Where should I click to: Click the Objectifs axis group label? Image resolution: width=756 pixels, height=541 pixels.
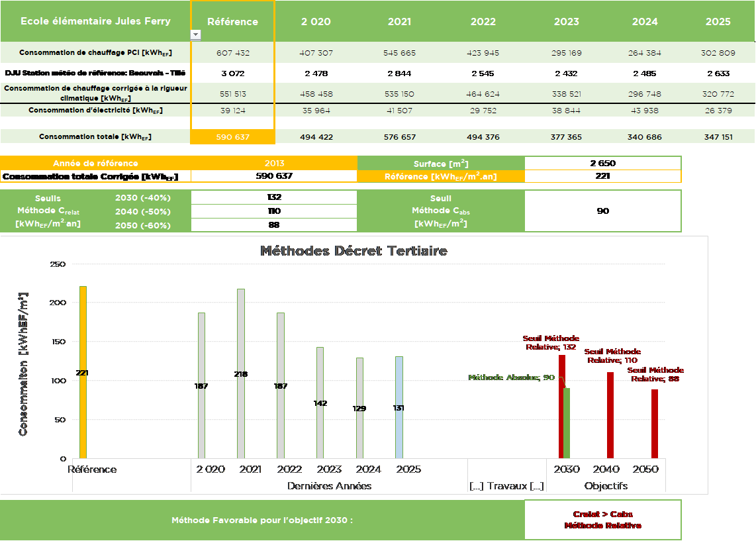(x=606, y=486)
